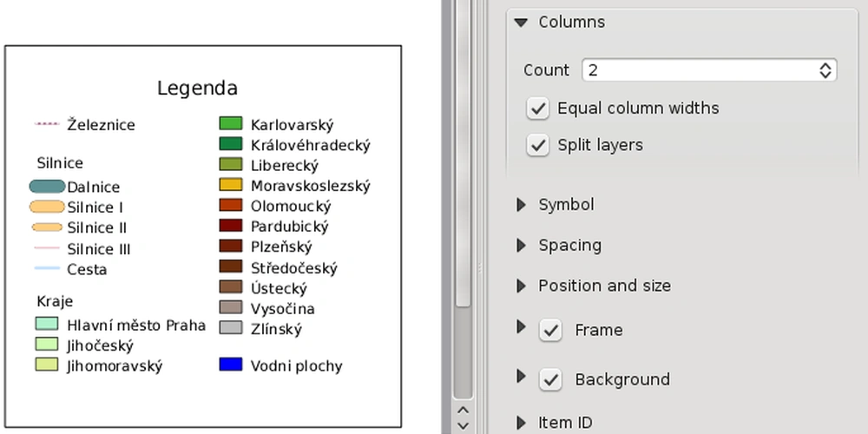Click the column Count spin box field
868x434 pixels.
[x=709, y=70]
